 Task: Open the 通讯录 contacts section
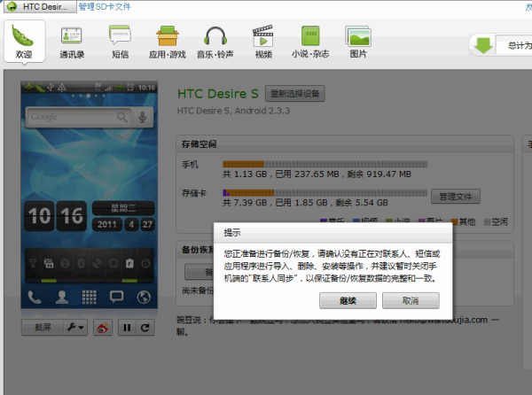click(x=72, y=42)
